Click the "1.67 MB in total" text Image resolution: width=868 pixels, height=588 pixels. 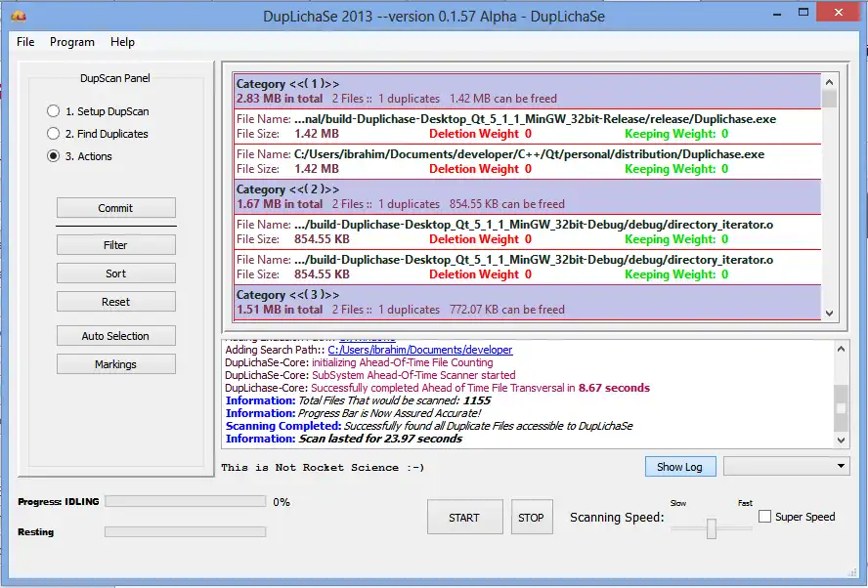point(280,204)
